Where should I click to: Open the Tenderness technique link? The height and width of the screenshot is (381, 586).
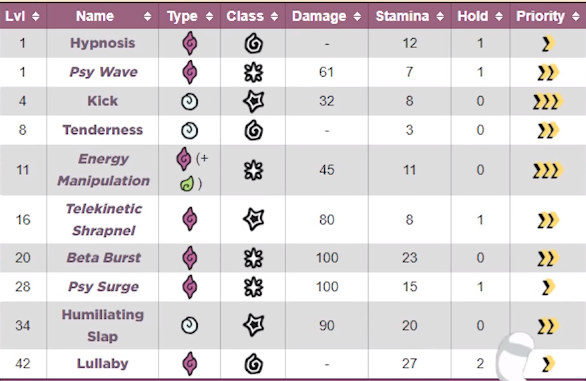(102, 130)
